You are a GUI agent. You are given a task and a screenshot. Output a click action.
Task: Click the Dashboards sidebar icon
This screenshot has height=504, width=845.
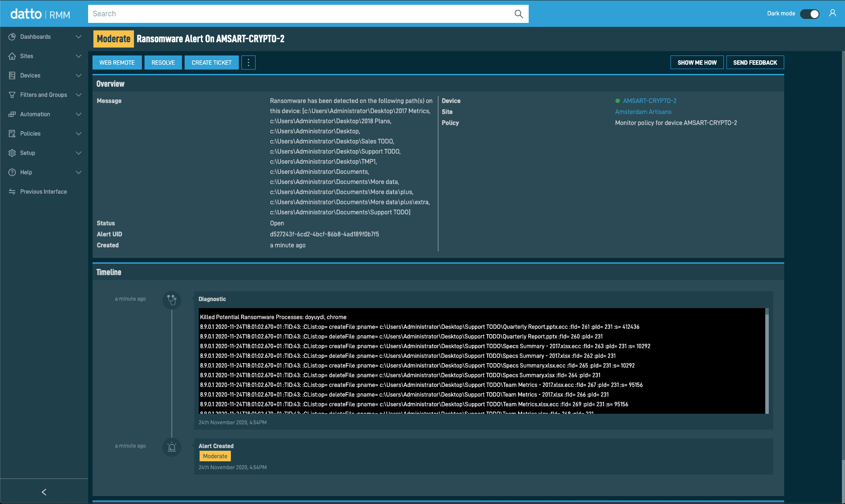tap(12, 37)
